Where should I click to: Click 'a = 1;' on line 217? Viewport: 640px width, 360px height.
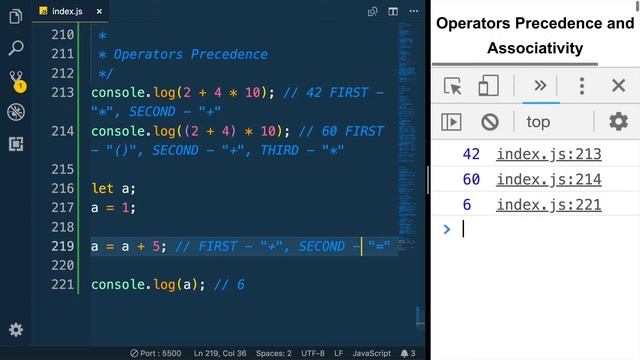pyautogui.click(x=113, y=208)
